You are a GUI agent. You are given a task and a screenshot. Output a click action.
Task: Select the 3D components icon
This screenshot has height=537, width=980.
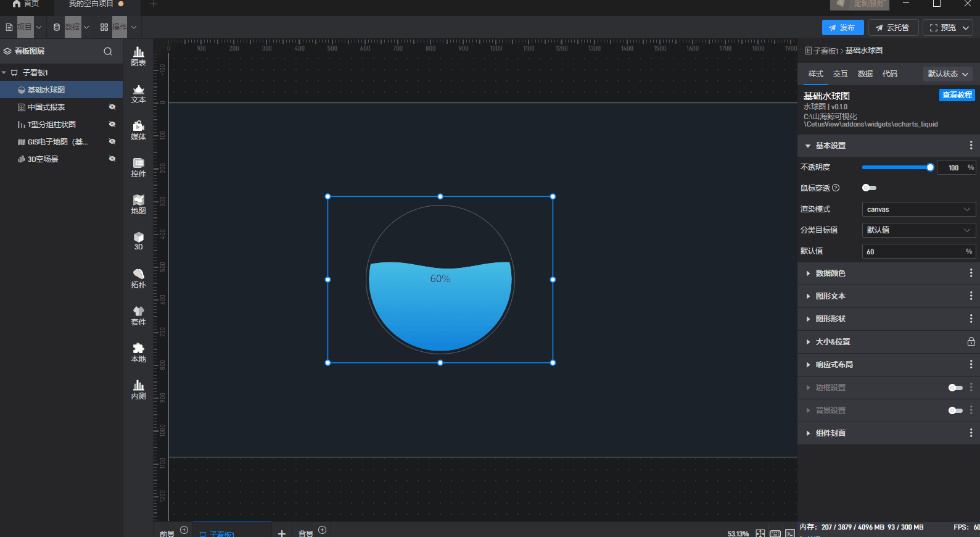[139, 241]
